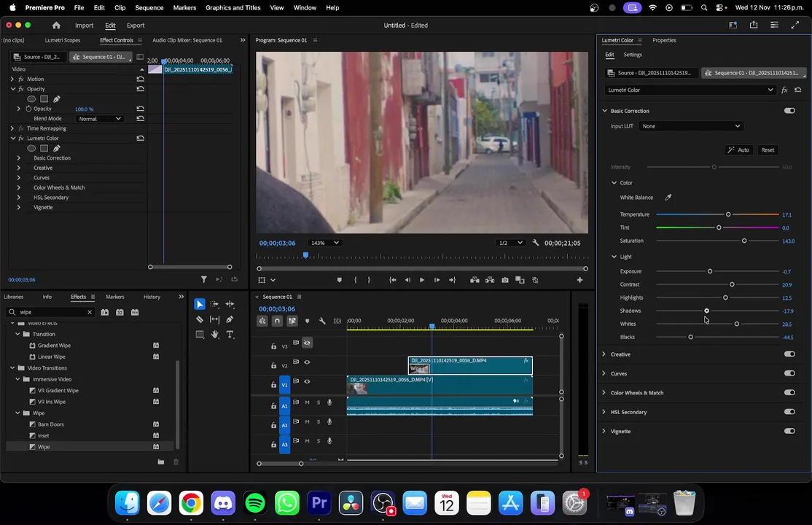Screen dimensions: 812x525
Task: Mute audio track A1
Action: click(307, 402)
